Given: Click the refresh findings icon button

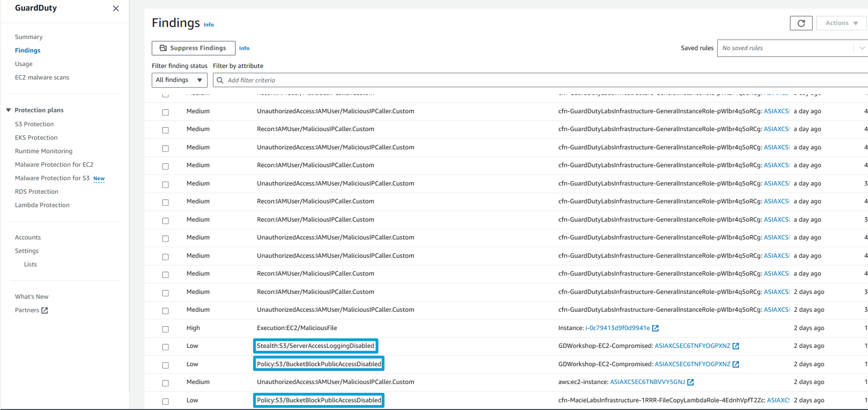Looking at the screenshot, I should point(801,23).
